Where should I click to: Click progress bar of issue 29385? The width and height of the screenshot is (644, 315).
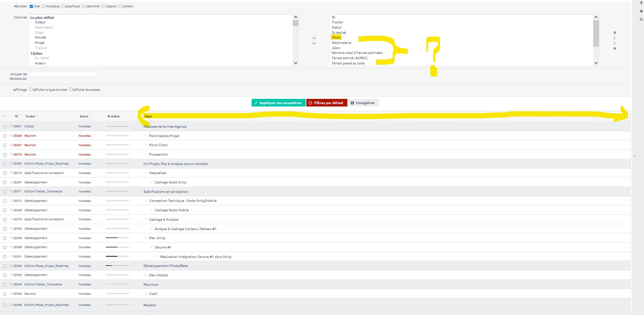pos(117,266)
